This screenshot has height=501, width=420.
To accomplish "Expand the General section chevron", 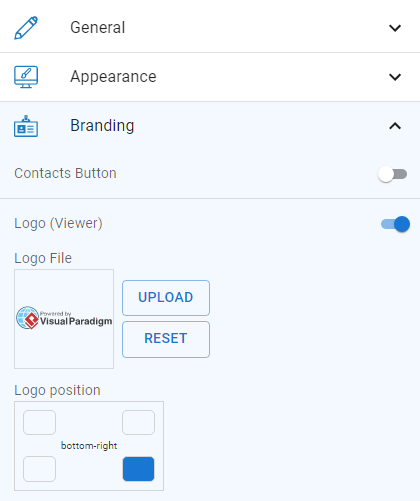I will (395, 28).
